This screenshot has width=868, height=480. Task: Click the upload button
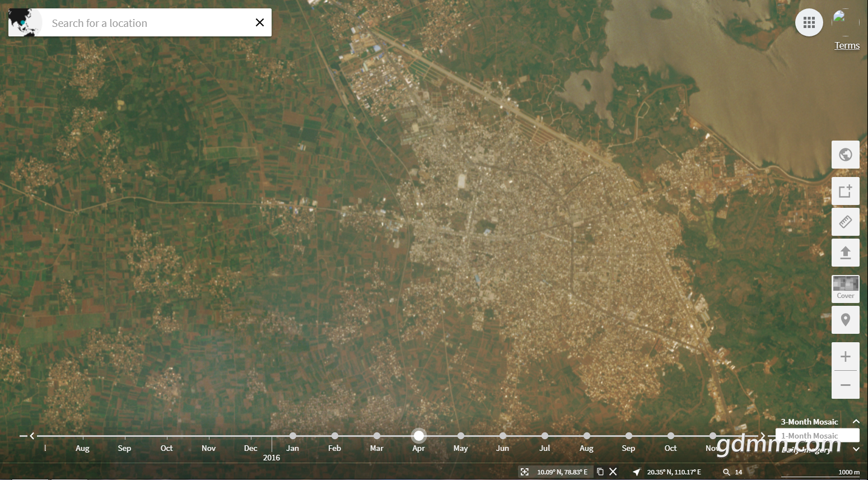point(846,253)
